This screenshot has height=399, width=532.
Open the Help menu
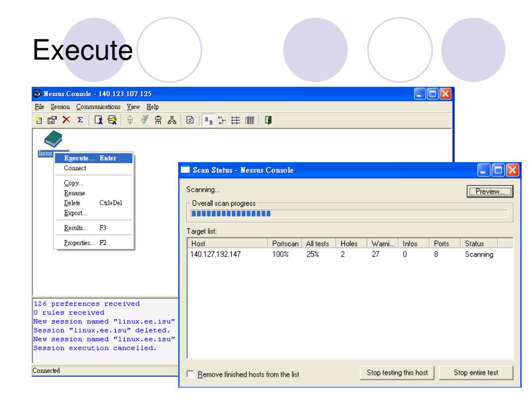pos(153,107)
